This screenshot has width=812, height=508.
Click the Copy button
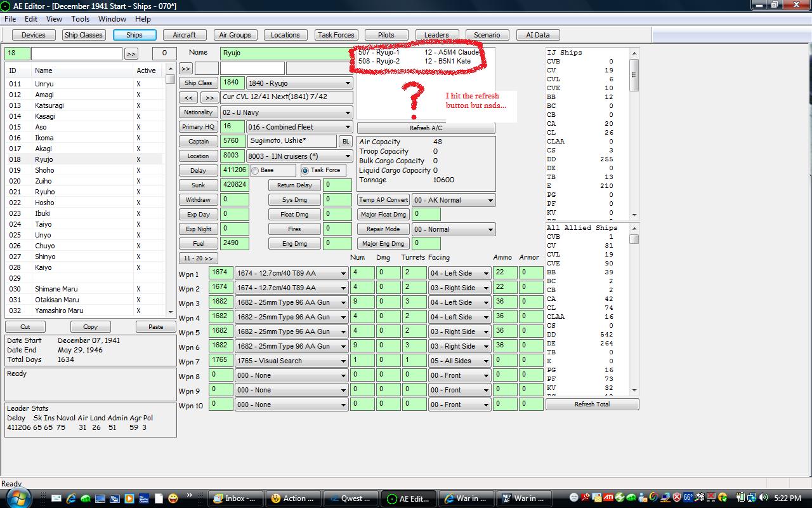click(90, 327)
